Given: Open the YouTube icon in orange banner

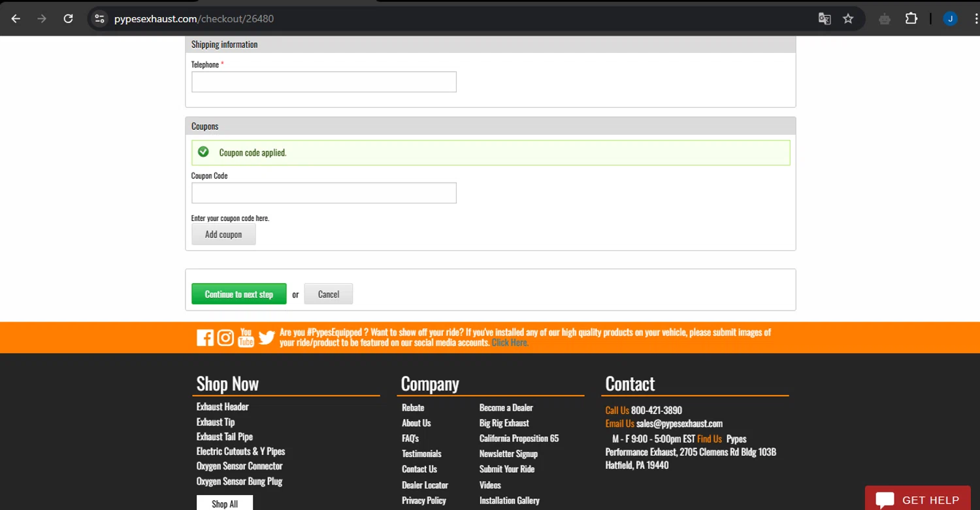Looking at the screenshot, I should click(246, 337).
